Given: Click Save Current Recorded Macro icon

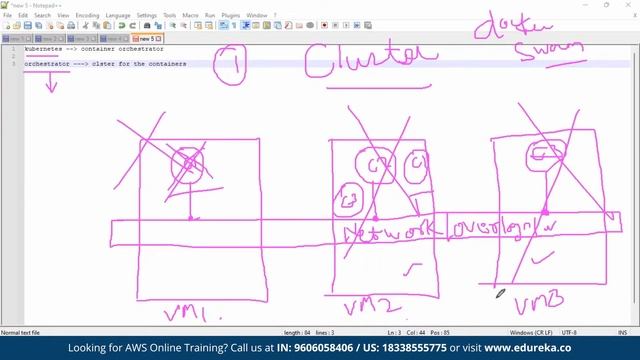Looking at the screenshot, I should 368,26.
